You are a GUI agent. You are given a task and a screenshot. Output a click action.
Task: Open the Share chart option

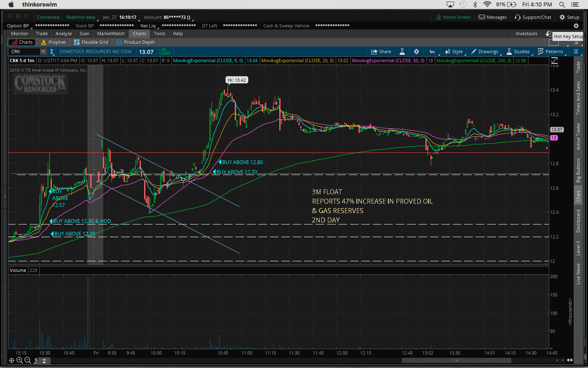tap(381, 52)
